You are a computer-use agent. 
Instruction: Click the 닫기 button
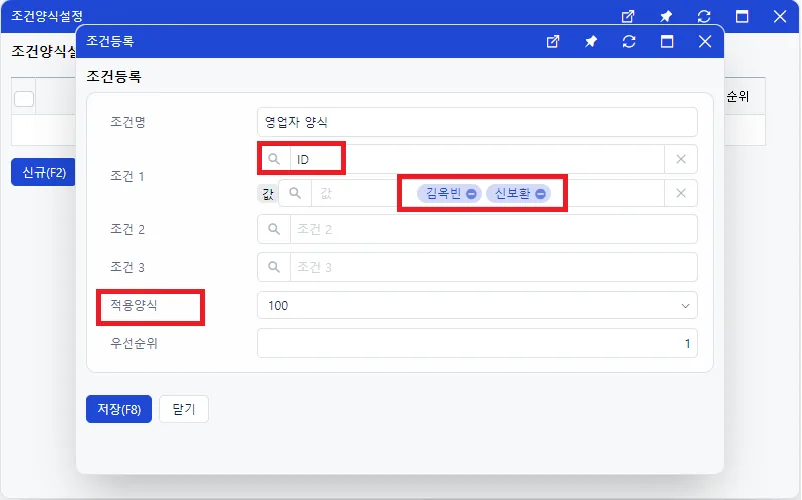[184, 409]
